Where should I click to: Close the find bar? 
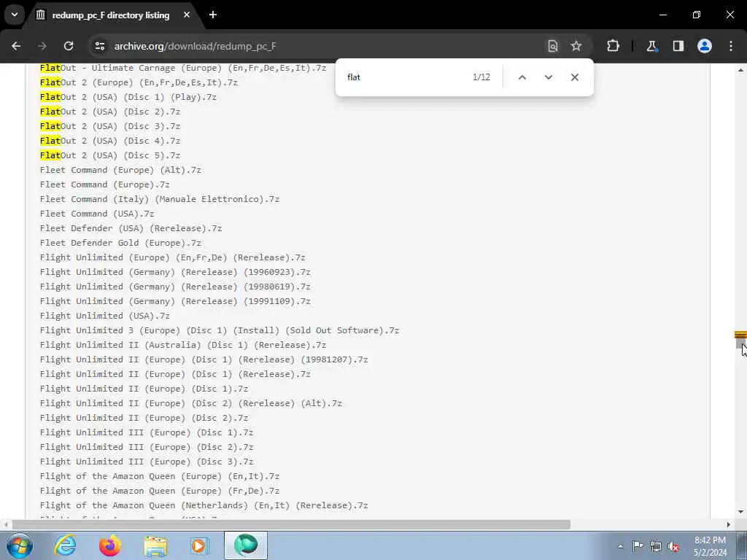click(x=575, y=77)
